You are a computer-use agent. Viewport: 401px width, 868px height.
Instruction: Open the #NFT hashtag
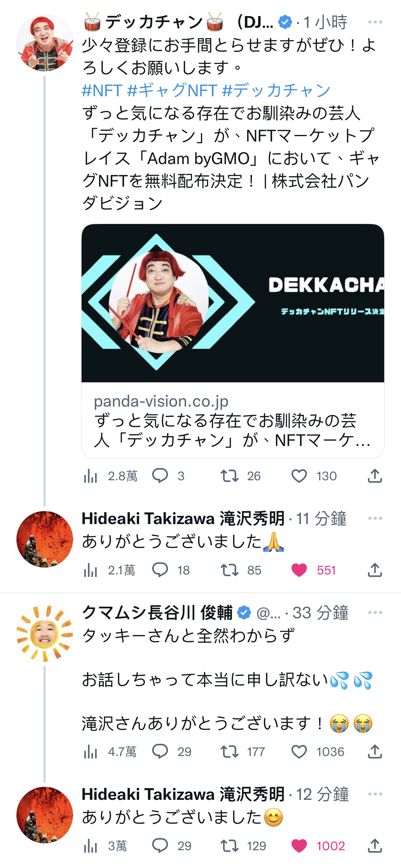pyautogui.click(x=102, y=91)
